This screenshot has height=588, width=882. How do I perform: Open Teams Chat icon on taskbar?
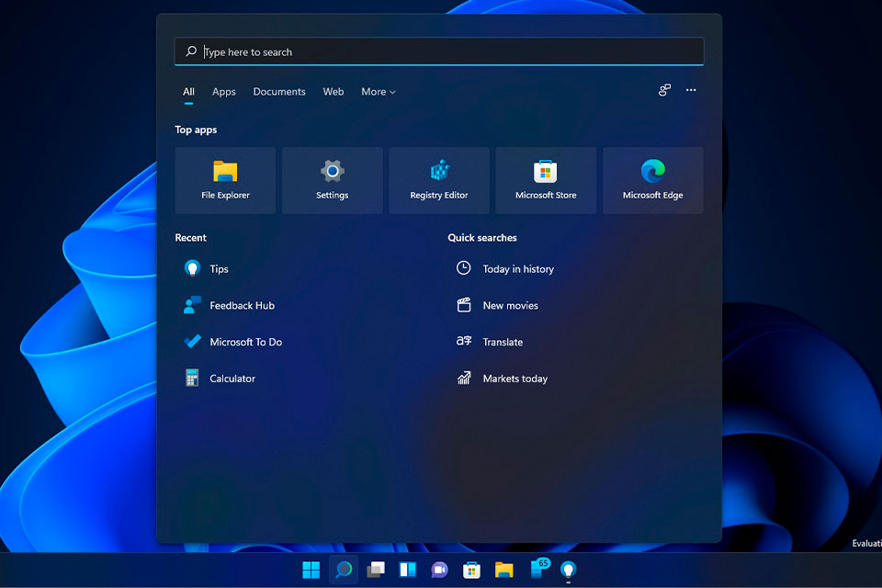point(439,570)
